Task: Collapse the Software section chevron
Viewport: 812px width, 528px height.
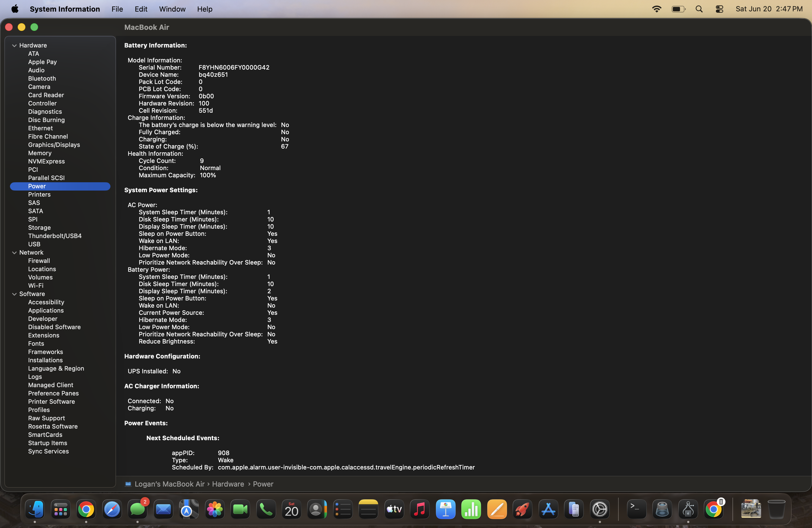Action: click(x=14, y=294)
